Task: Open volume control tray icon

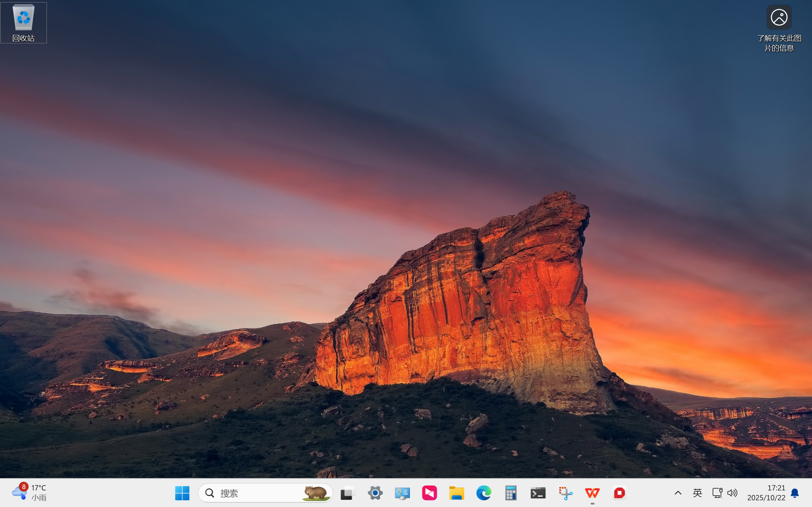Action: point(732,493)
